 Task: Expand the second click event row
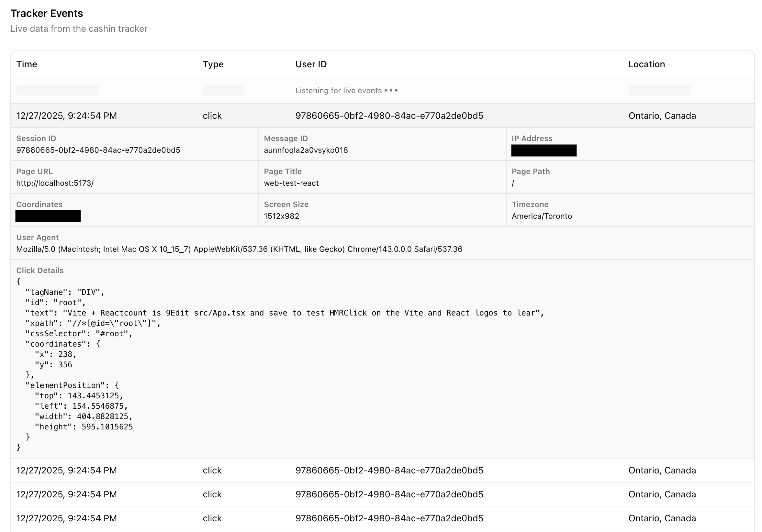click(x=382, y=470)
